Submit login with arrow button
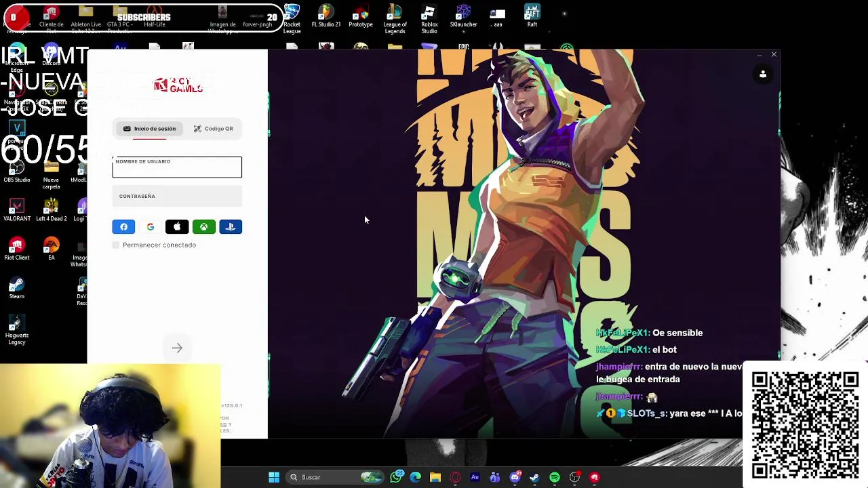 pos(177,348)
